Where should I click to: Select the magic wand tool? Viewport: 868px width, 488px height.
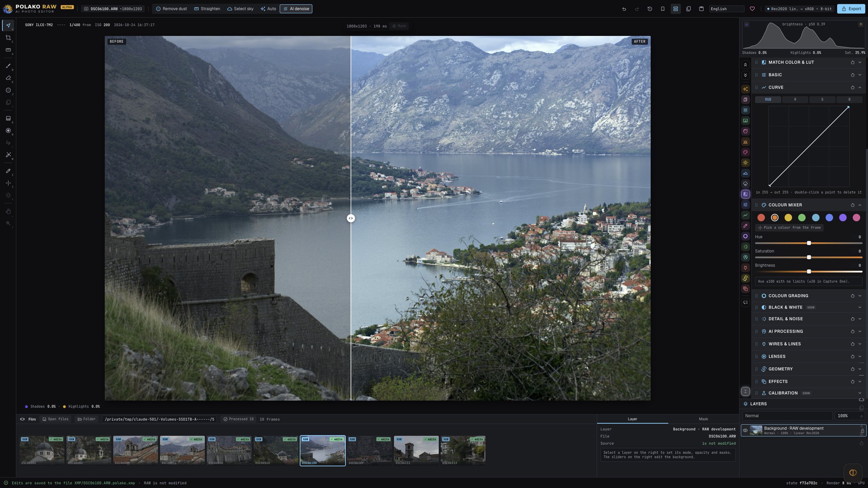click(8, 155)
